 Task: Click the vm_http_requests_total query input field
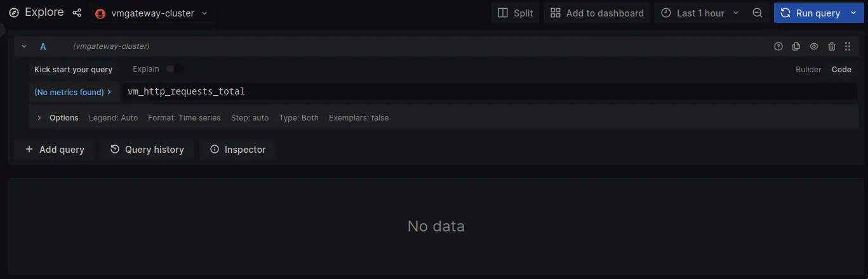[x=489, y=91]
